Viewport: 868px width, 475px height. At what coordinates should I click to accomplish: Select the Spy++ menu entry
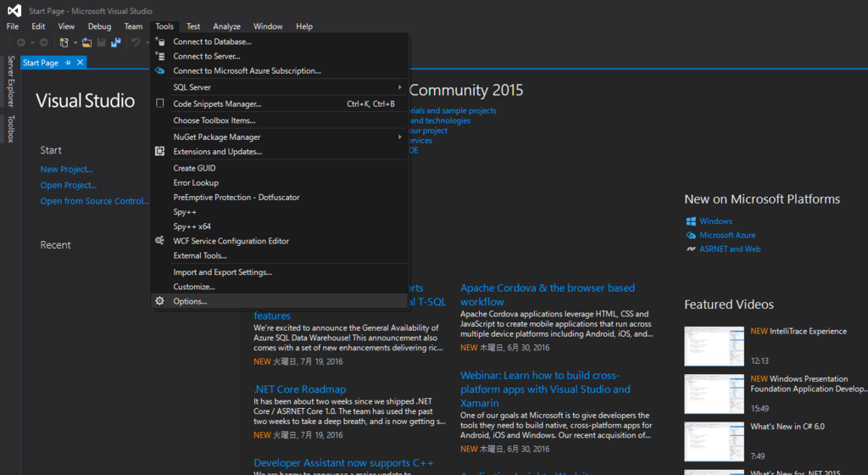(280, 212)
